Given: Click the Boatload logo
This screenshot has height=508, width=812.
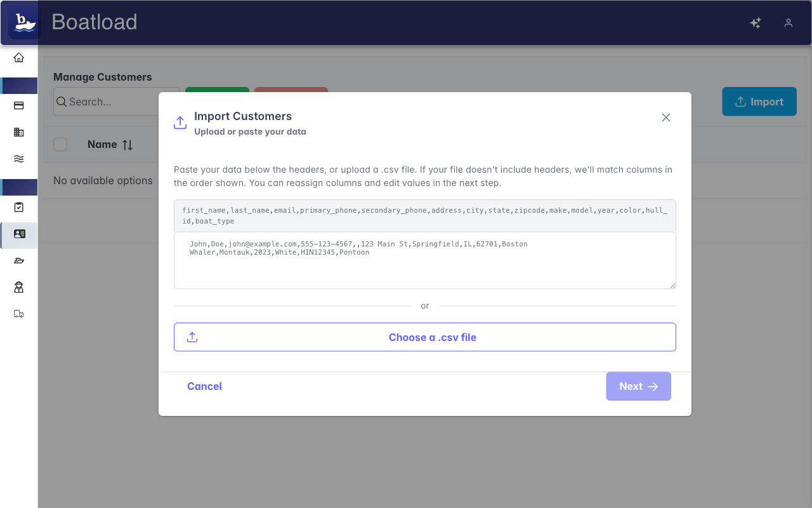Looking at the screenshot, I should click(24, 22).
